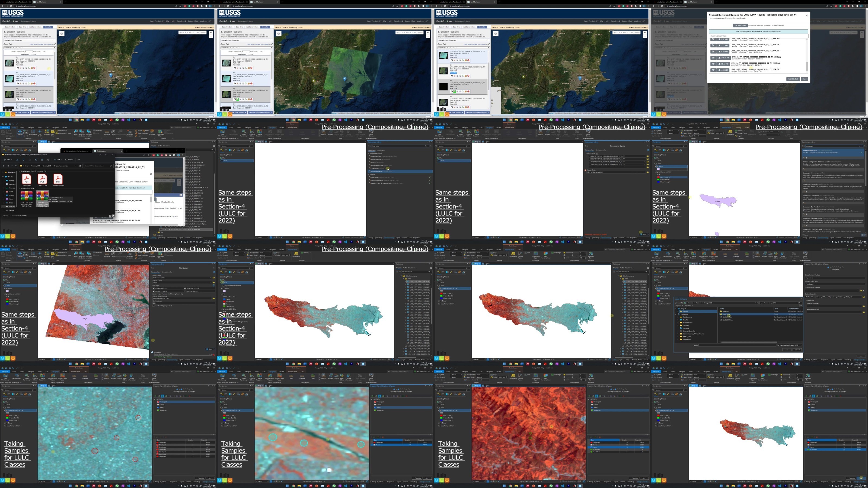Open View dropdown in File Explorer

(69, 160)
